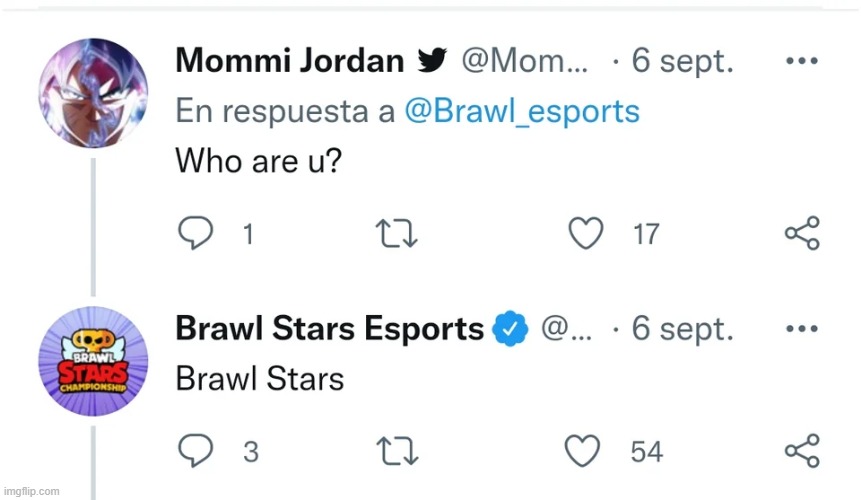Click the Mommi Jordan display name
The image size is (861, 500).
pos(290,60)
